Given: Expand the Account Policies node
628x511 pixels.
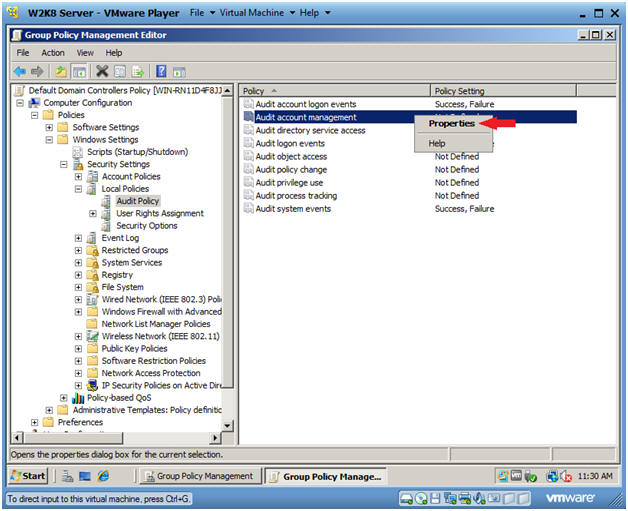Looking at the screenshot, I should [x=78, y=177].
